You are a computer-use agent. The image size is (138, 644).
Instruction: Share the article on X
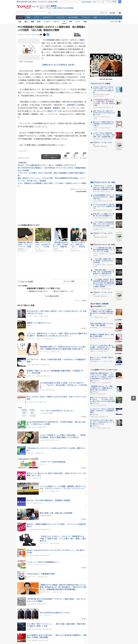44,35
